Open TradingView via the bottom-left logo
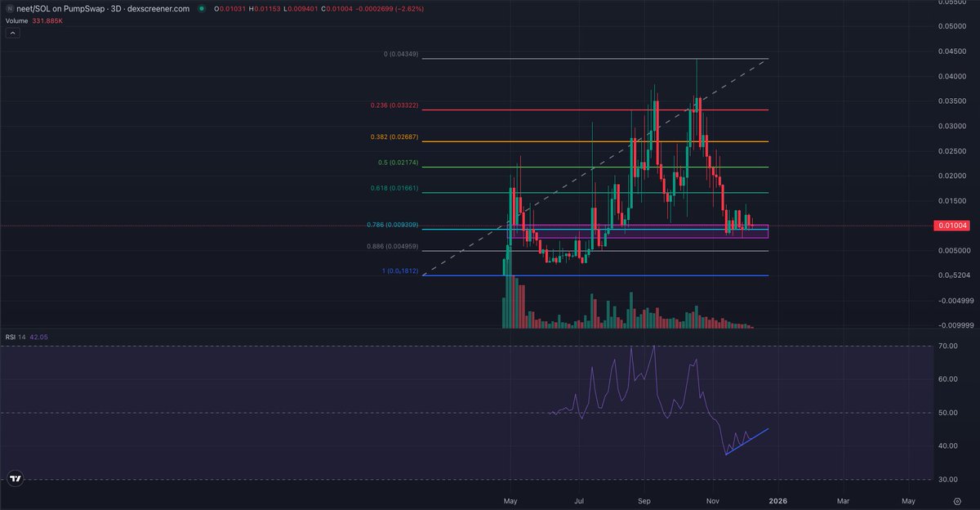This screenshot has width=980, height=510. coord(15,480)
